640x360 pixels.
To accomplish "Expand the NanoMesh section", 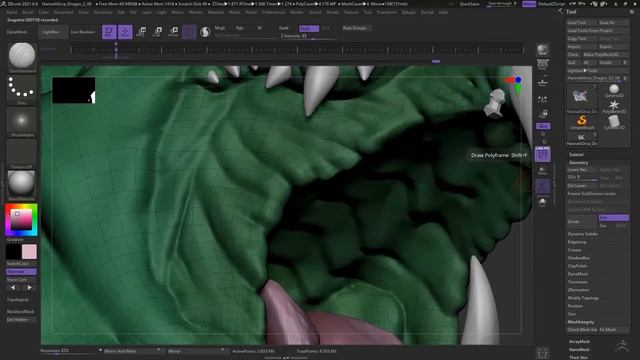I will click(579, 350).
